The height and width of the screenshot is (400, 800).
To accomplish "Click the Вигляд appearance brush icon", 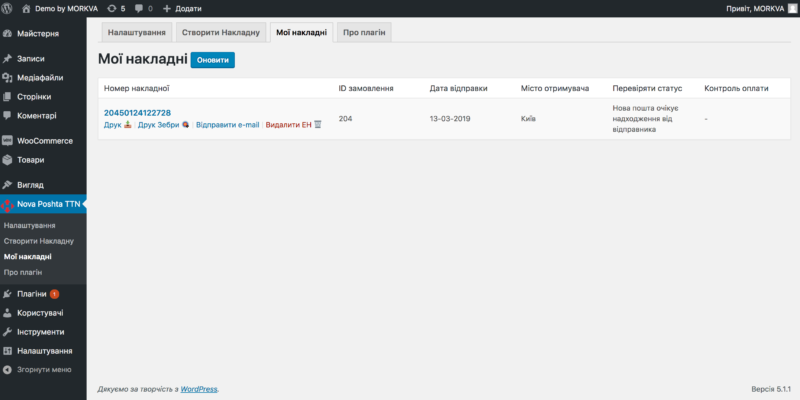I will click(x=7, y=185).
